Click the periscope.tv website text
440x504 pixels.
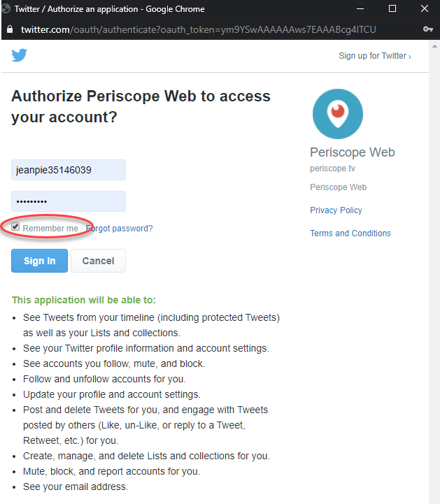click(332, 168)
